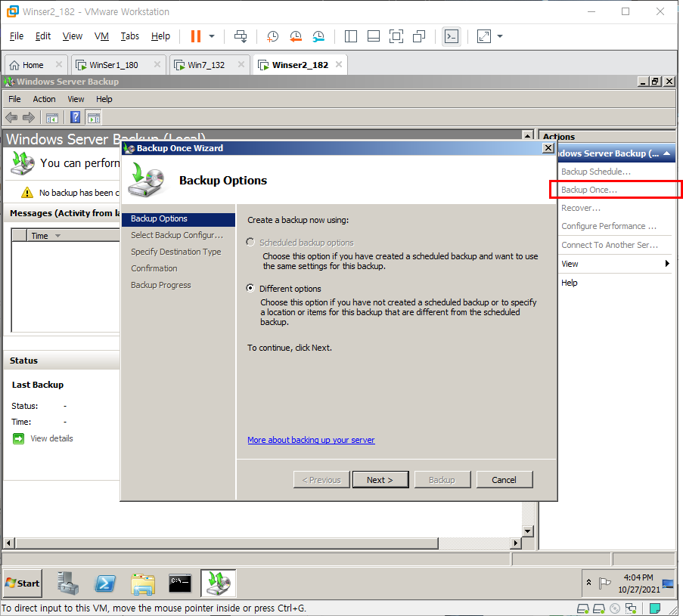
Task: Switch to the Win7_132 tab
Action: [206, 65]
